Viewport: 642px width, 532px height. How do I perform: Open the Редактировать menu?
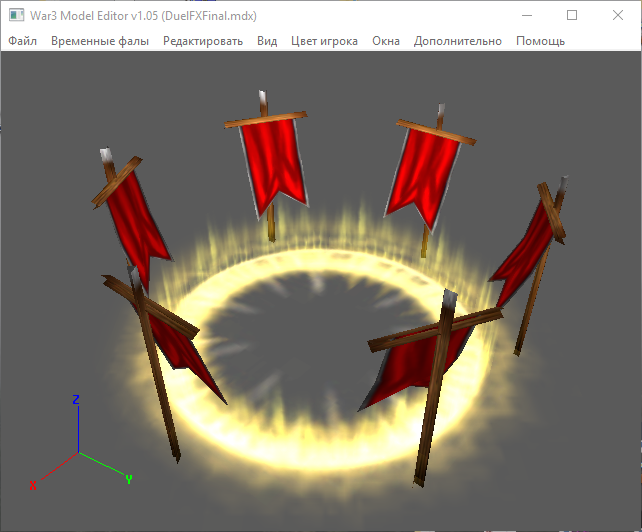click(x=203, y=41)
